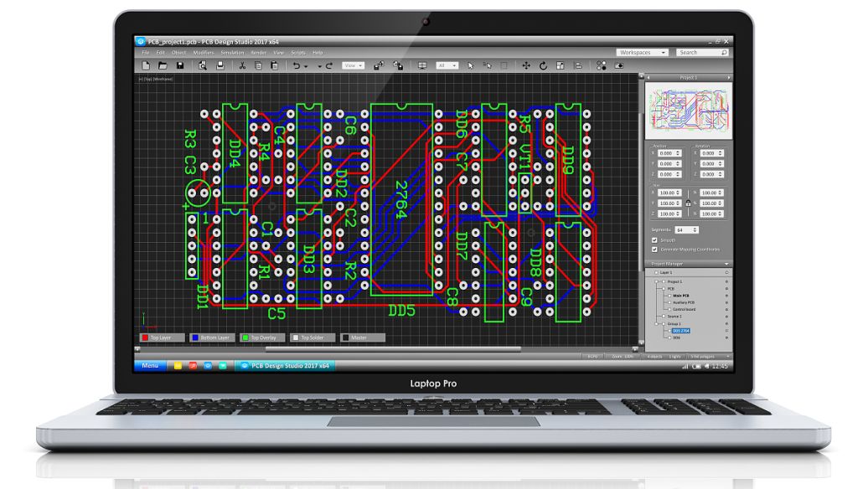This screenshot has height=489, width=868.
Task: Select the select-by-list pointer tool
Action: (487, 66)
